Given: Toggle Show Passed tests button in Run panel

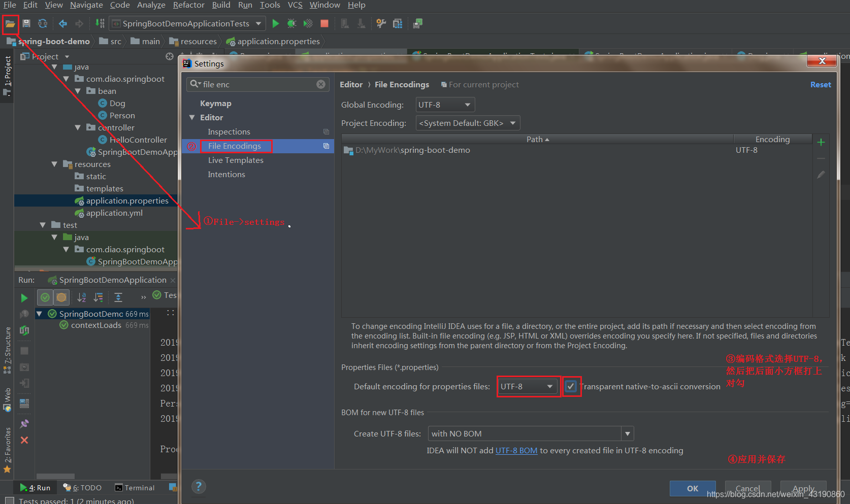Looking at the screenshot, I should point(45,297).
